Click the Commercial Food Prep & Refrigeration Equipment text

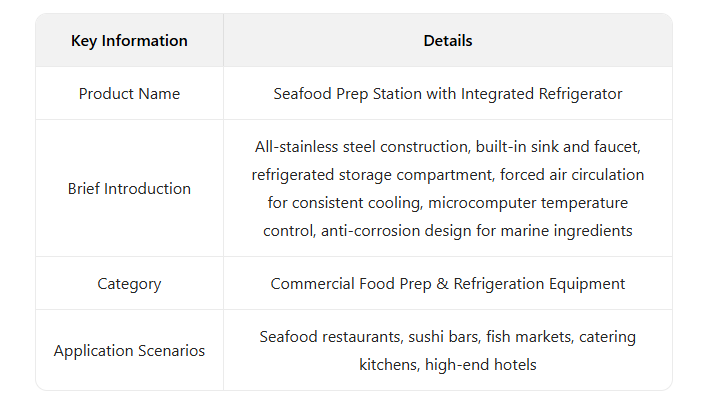tap(447, 284)
